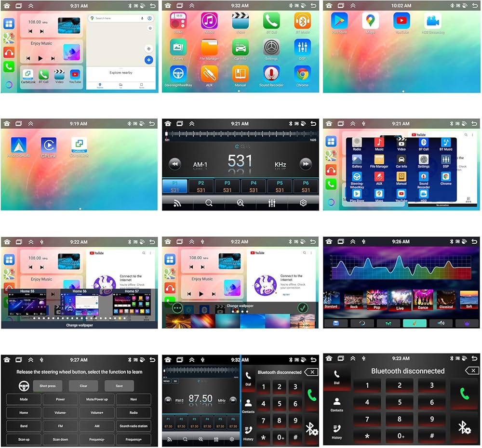Viewport: 482px width, 448px height.
Task: Tap the Bluetooth settings icon in the 9:23 AM dialer
Action: click(x=464, y=427)
